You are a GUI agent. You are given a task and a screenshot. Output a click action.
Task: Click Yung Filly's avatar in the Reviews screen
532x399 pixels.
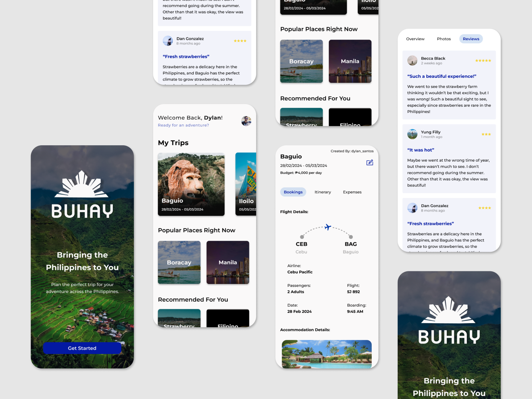coord(412,134)
